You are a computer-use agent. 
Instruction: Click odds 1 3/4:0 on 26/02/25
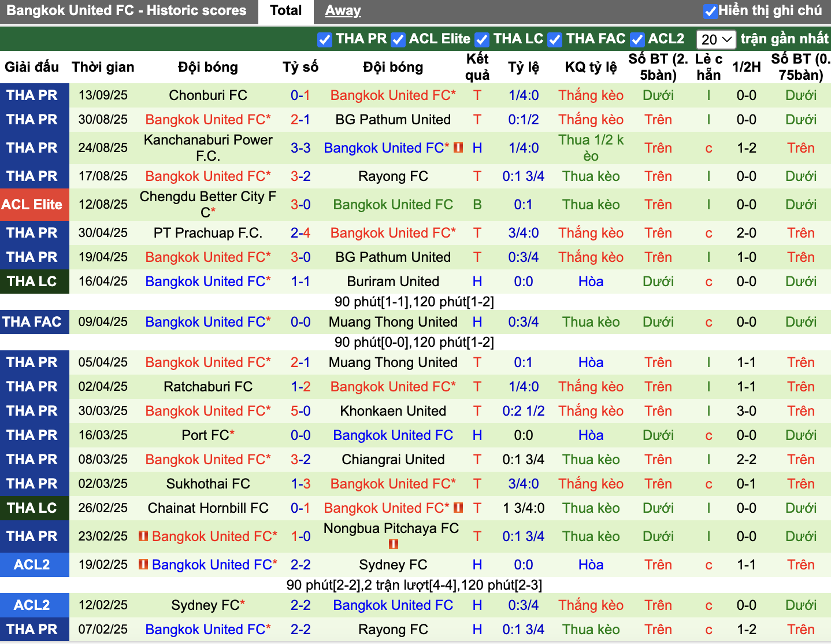coord(524,508)
